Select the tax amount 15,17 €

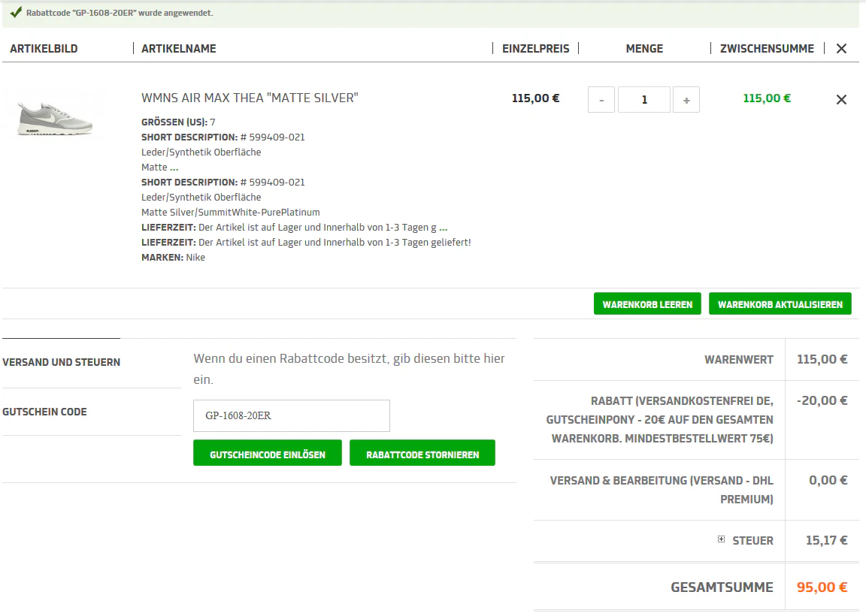(x=826, y=540)
